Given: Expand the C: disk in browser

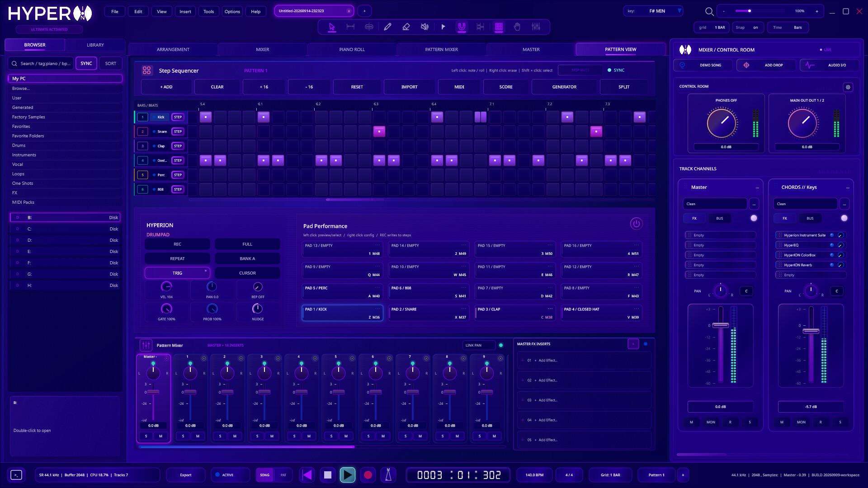Looking at the screenshot, I should tap(65, 229).
